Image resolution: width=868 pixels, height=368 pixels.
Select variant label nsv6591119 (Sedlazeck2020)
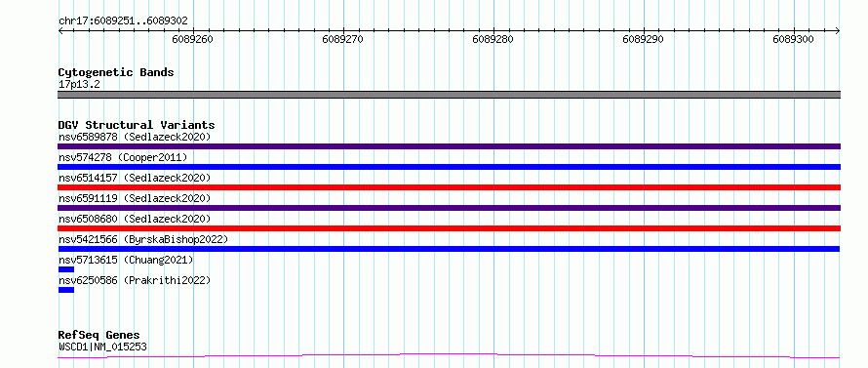135,198
